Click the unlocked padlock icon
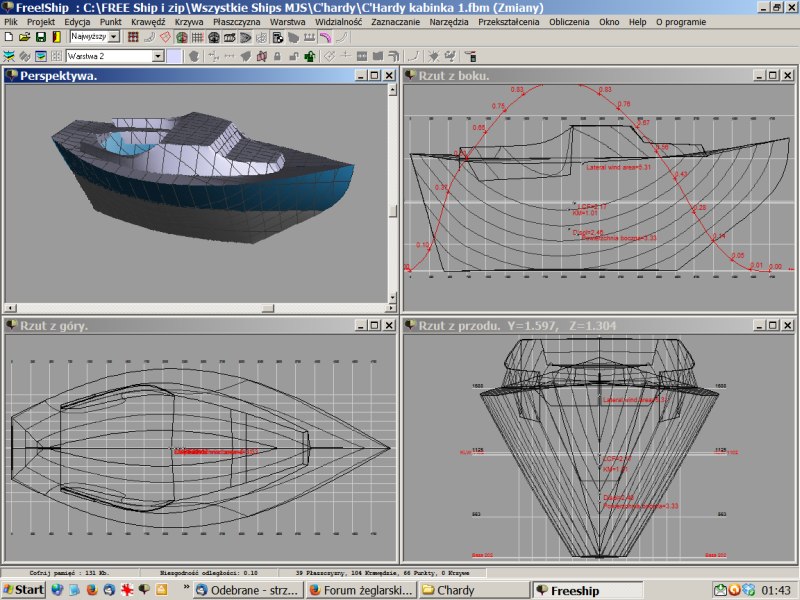The height and width of the screenshot is (600, 800). [292, 57]
